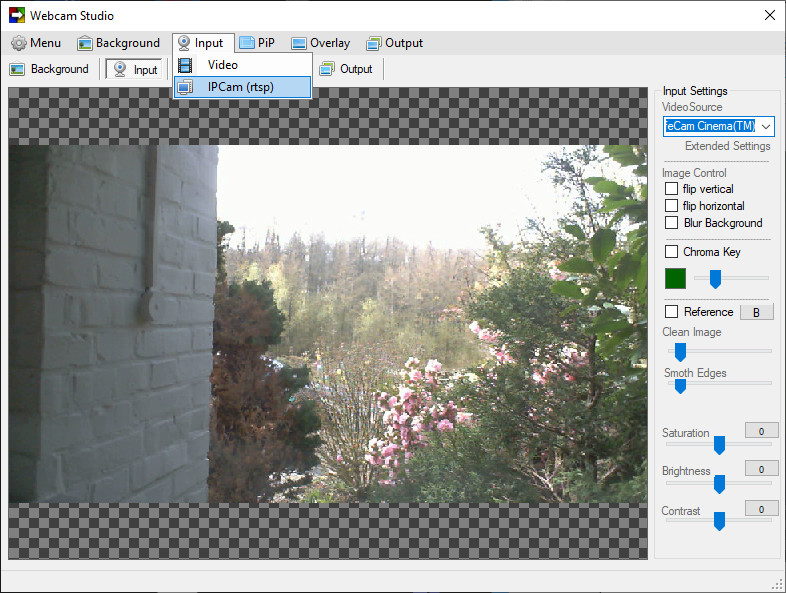Click the Saturation value field
786x593 pixels.
761,431
